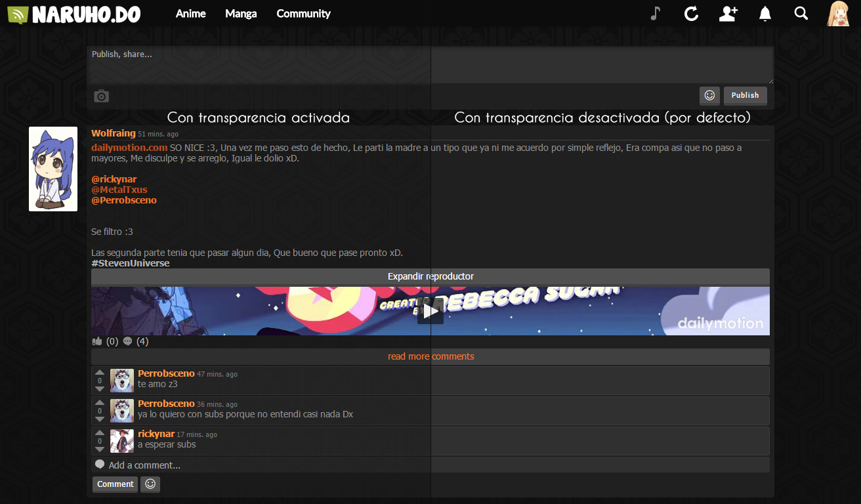The height and width of the screenshot is (504, 861).
Task: Open rickynar's name on the comment
Action: (x=156, y=434)
